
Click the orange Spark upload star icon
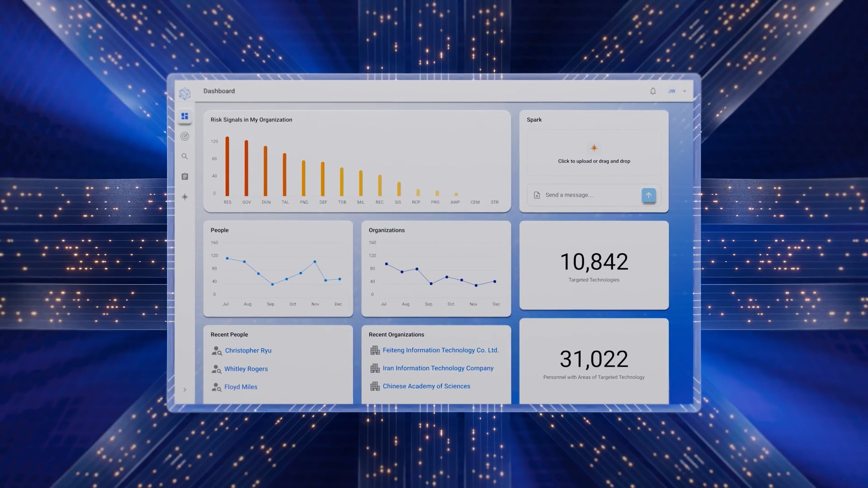coord(594,148)
